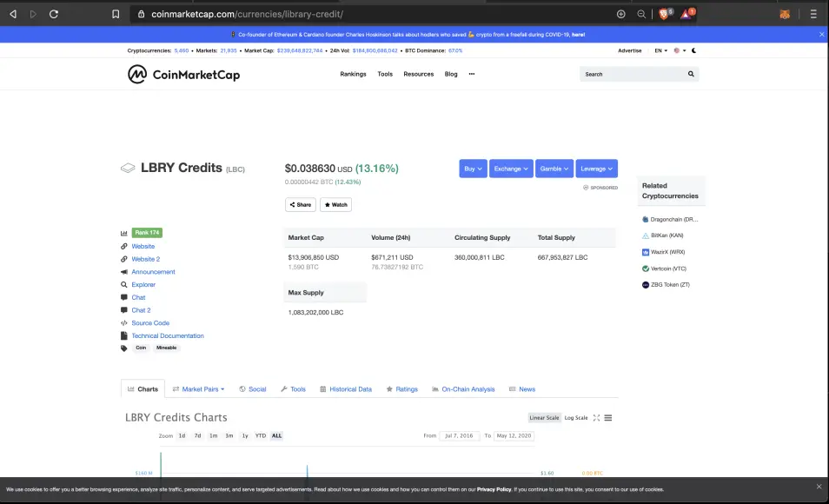Select Linear Scale chart option

point(544,418)
